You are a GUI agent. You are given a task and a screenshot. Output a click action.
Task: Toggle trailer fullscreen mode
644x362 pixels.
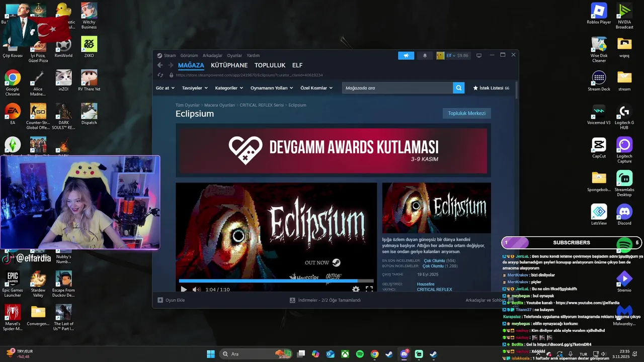tap(369, 289)
